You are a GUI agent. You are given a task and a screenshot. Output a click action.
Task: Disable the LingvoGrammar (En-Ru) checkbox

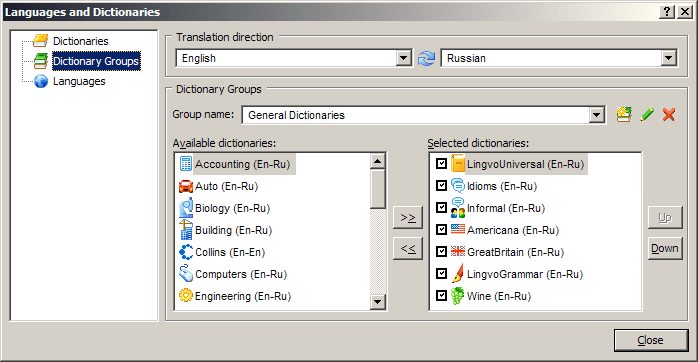441,273
